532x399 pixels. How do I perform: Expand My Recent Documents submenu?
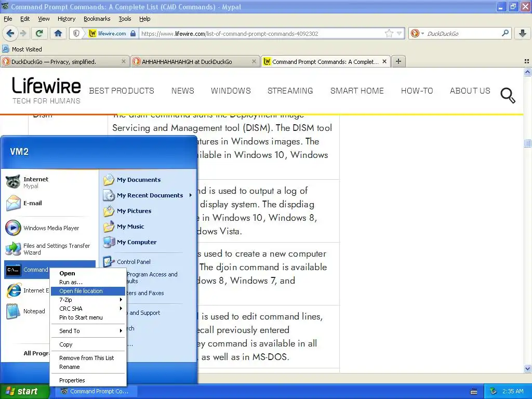coord(148,195)
